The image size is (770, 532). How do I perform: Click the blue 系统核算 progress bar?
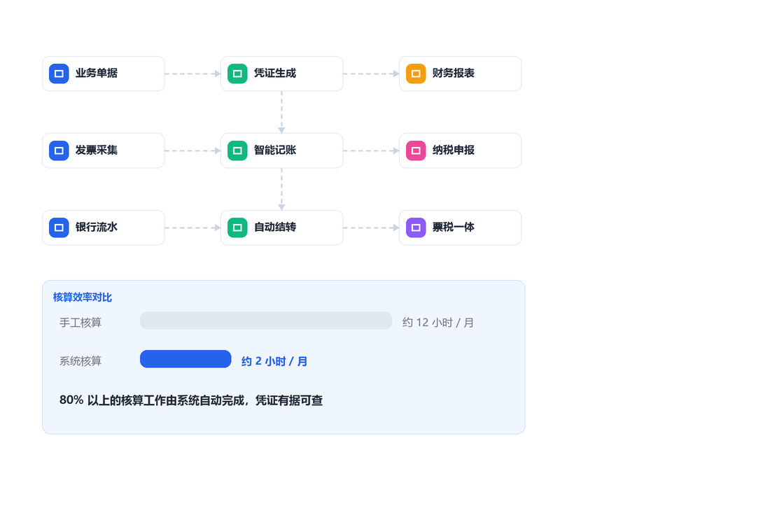[x=185, y=359]
